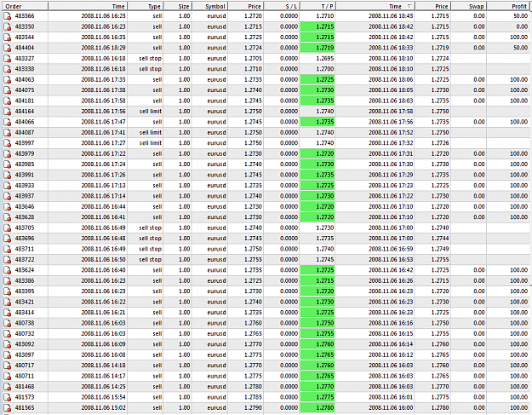Image resolution: width=532 pixels, height=415 pixels.
Task: Sort by the open Time column header
Action: 88,6
